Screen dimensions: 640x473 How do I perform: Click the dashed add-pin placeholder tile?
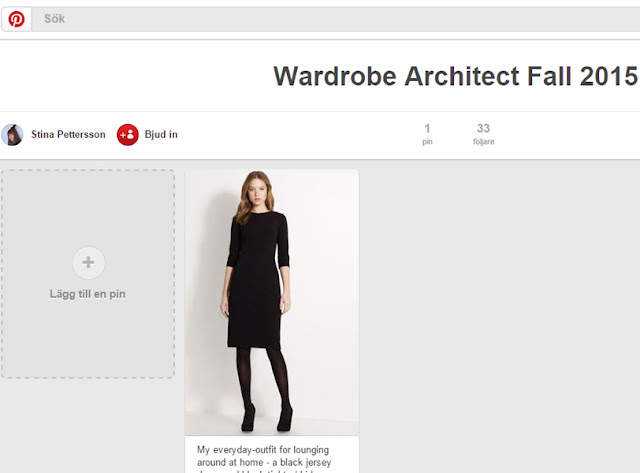(88, 274)
